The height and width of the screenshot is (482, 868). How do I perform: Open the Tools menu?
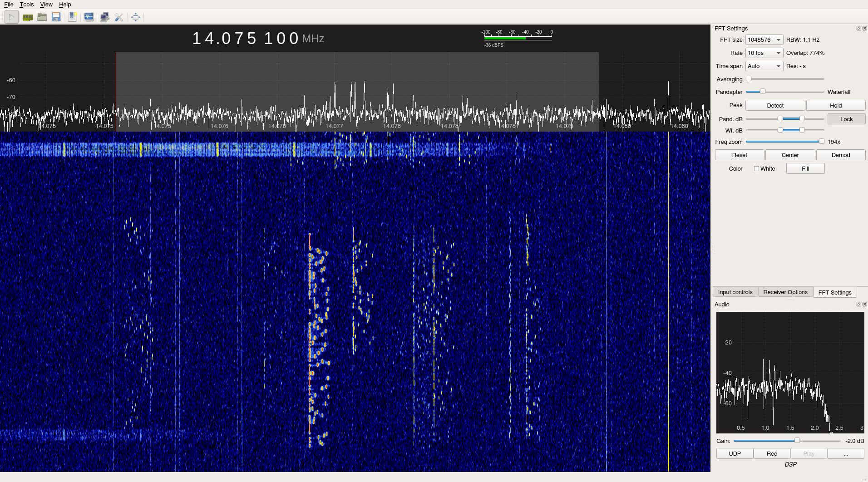point(26,5)
